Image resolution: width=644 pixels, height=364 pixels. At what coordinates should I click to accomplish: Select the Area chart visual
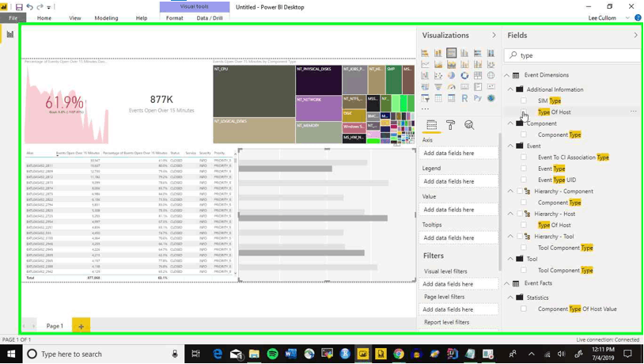[438, 65]
